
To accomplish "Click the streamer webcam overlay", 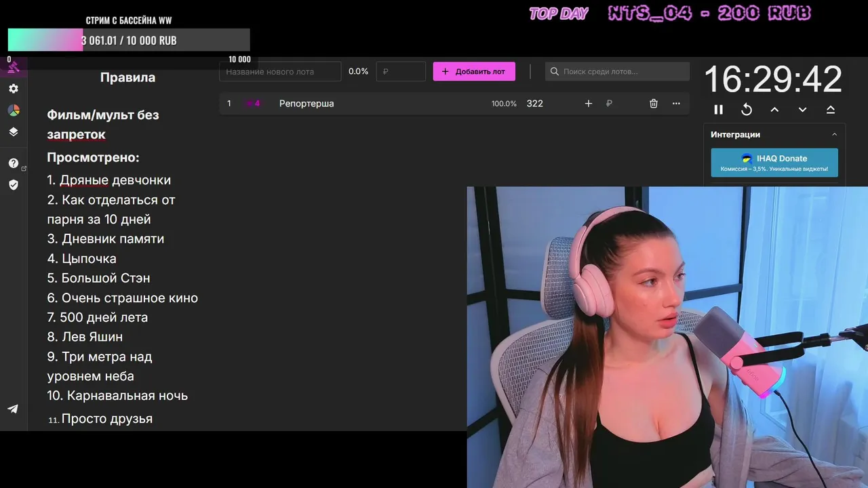I will tap(667, 337).
